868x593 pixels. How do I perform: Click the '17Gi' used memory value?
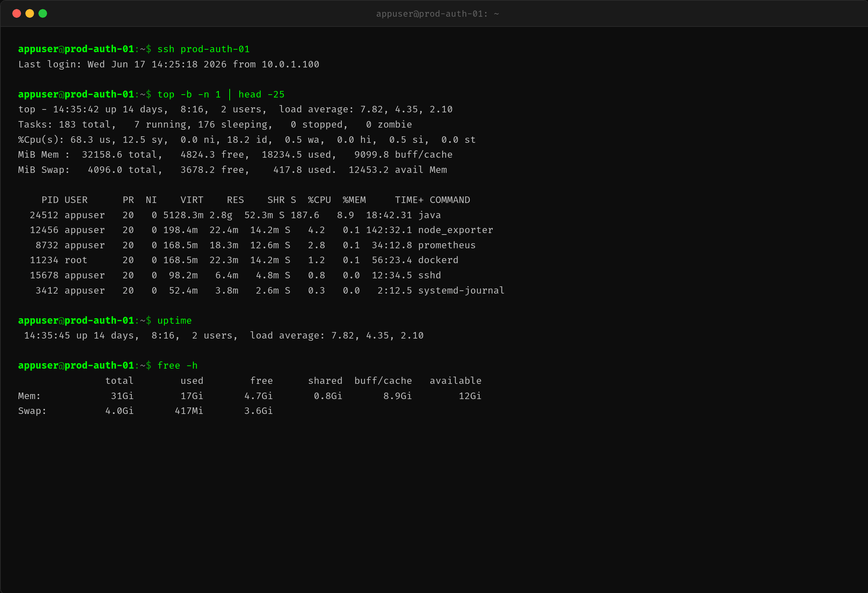[x=192, y=396]
